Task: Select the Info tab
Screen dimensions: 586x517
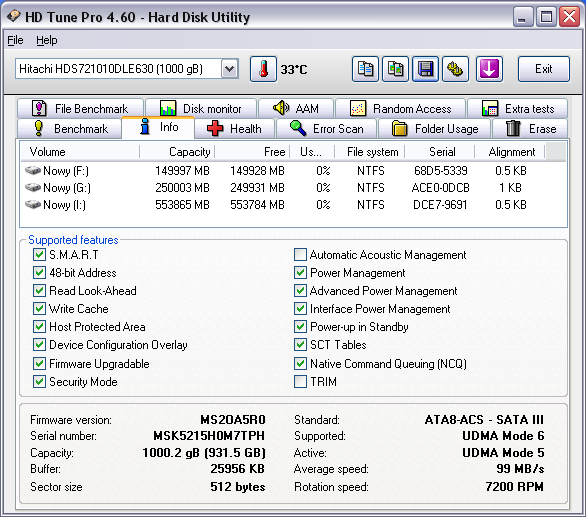Action: point(158,127)
